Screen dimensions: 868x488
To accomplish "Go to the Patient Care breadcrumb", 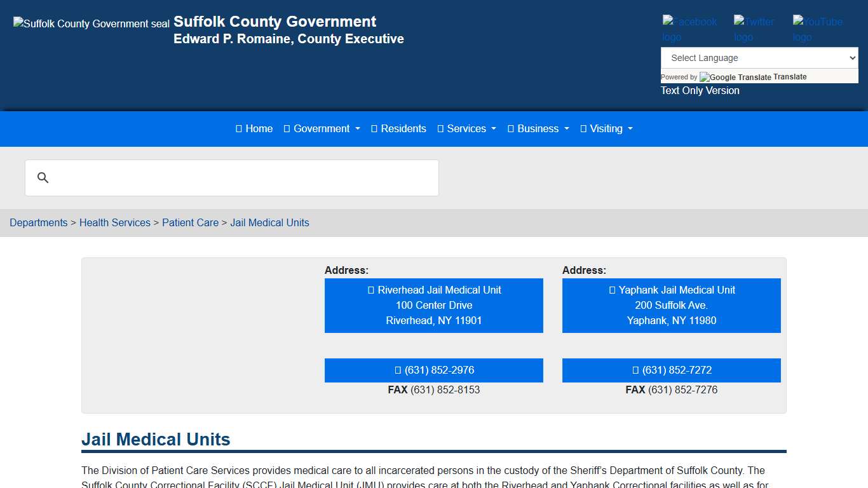I will (190, 223).
